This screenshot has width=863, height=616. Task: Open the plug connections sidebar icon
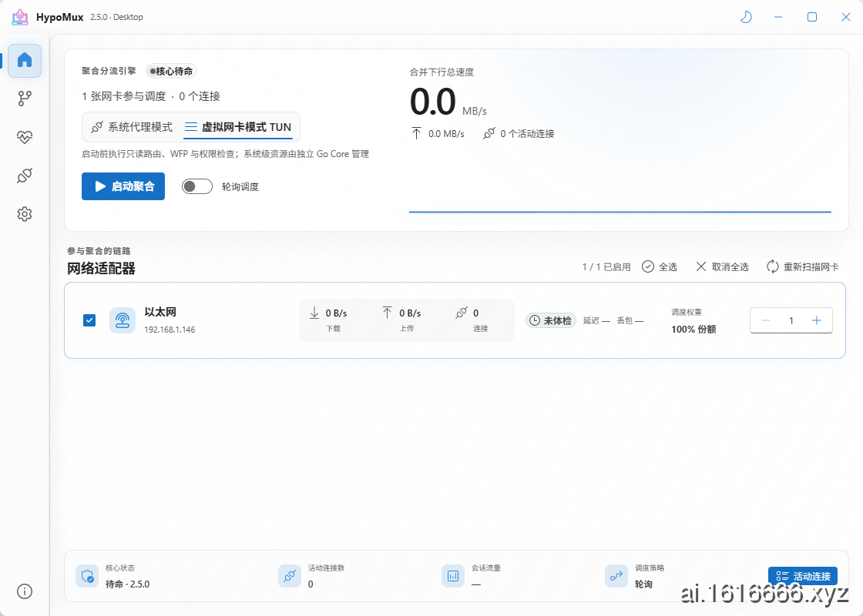25,176
